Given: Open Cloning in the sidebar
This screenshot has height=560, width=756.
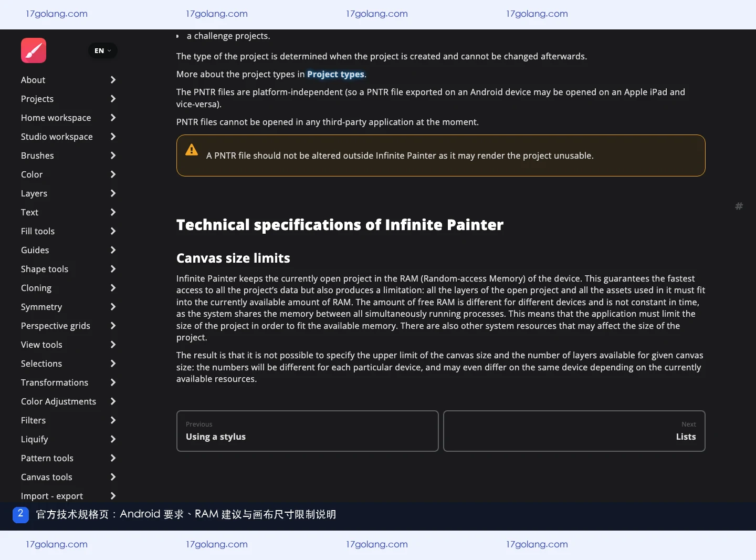Looking at the screenshot, I should 36,288.
